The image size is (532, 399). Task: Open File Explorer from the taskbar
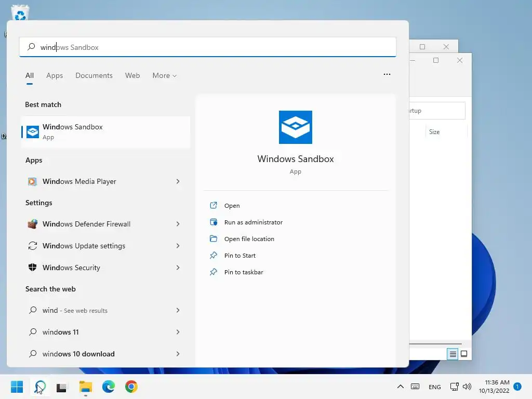click(x=86, y=387)
